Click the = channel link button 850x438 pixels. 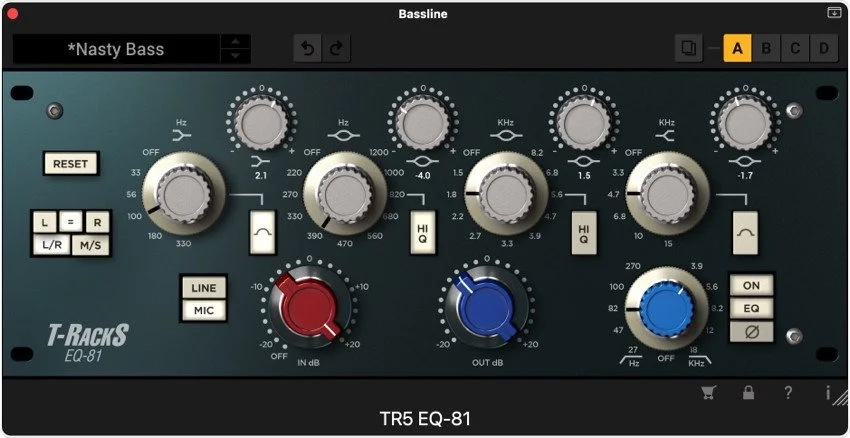click(x=70, y=222)
